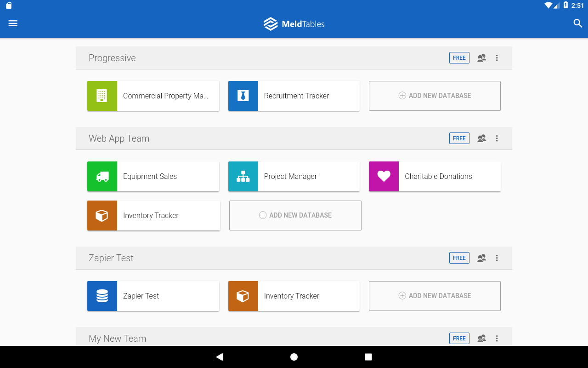This screenshot has width=588, height=368.
Task: Tap the Android back button
Action: pos(220,357)
